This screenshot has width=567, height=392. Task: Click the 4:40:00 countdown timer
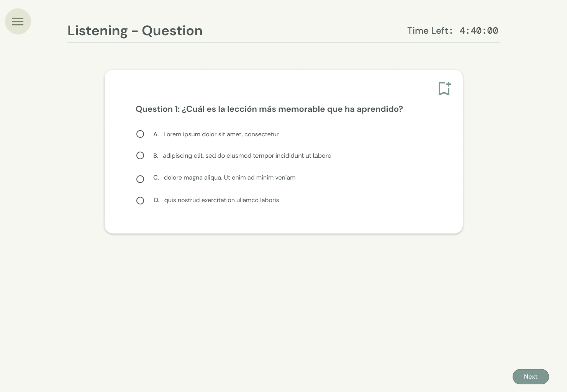479,31
